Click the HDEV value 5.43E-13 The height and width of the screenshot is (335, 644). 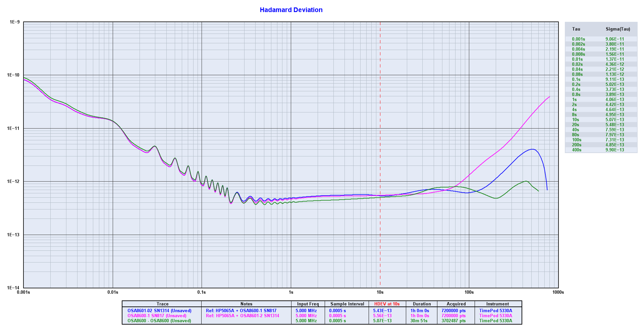click(382, 310)
